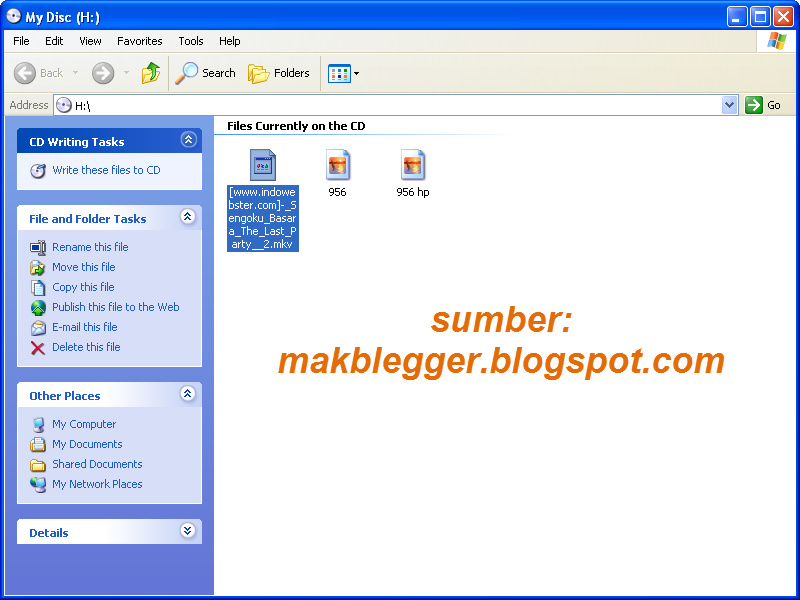This screenshot has height=600, width=800.
Task: Click Rename this file link
Action: [x=90, y=247]
